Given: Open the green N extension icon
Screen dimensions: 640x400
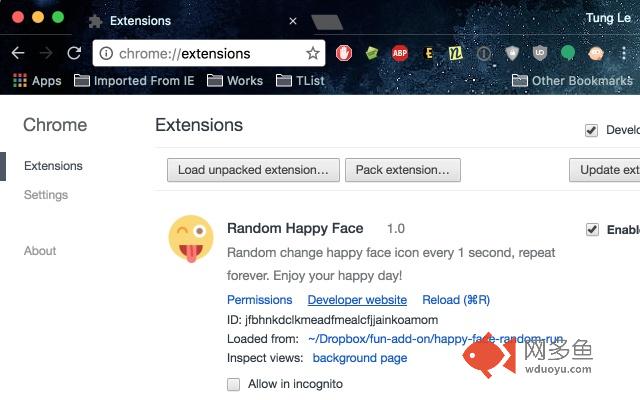Looking at the screenshot, I should (456, 53).
